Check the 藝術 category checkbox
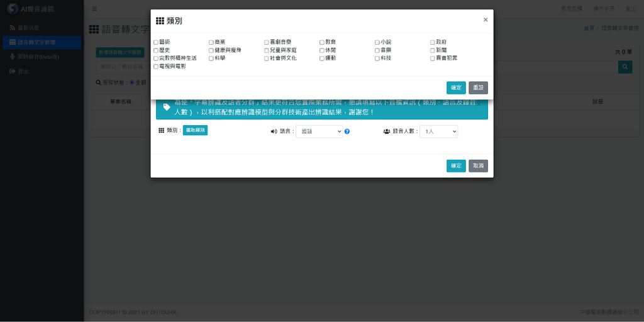The image size is (644, 322). point(156,42)
